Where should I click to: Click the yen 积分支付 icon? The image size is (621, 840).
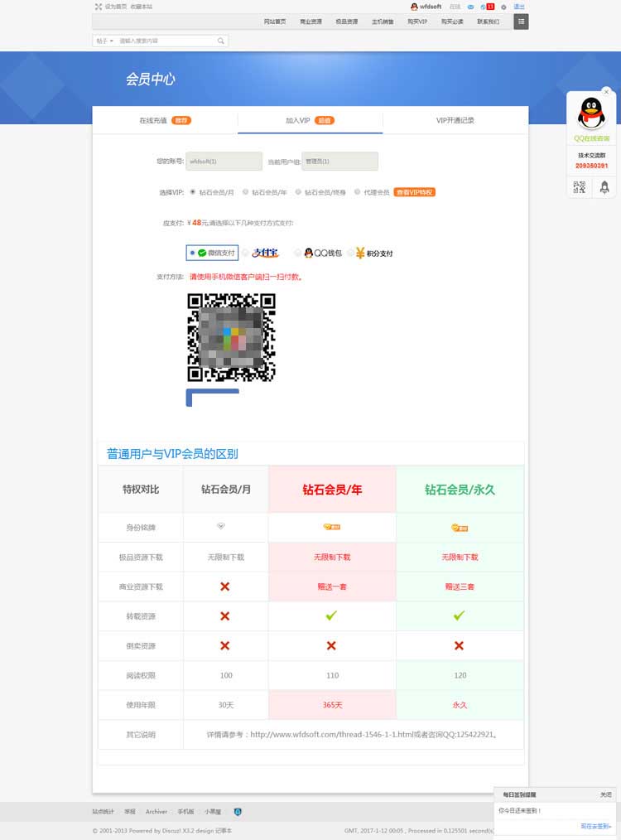click(360, 253)
